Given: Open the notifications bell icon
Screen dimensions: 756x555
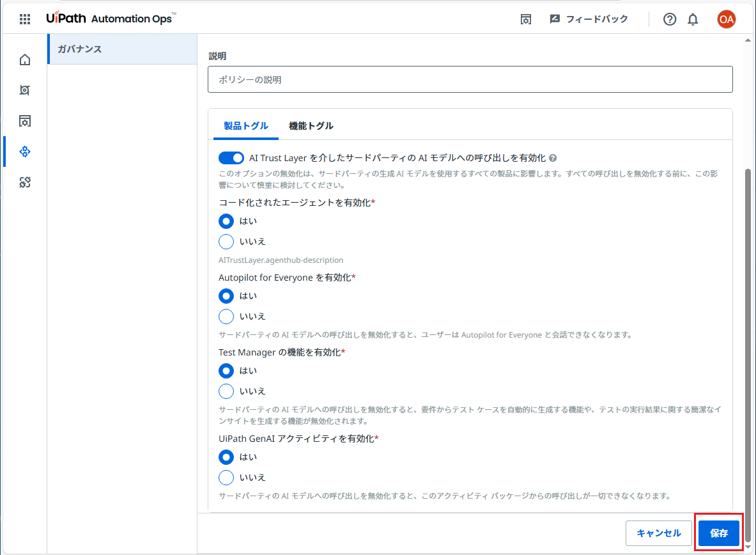Looking at the screenshot, I should [693, 19].
